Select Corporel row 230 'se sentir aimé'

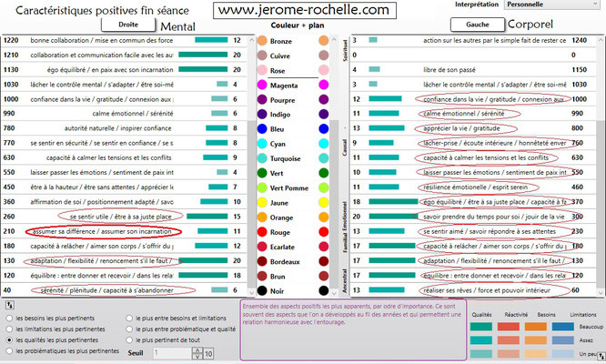(473, 231)
